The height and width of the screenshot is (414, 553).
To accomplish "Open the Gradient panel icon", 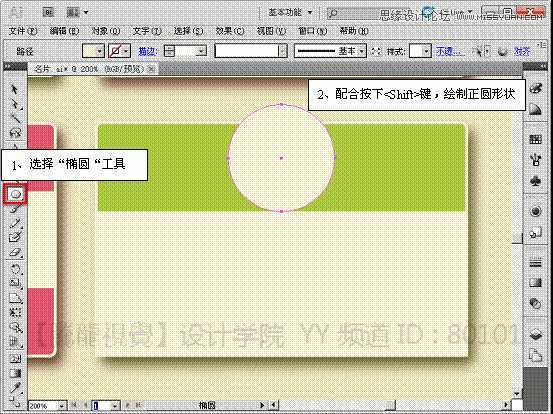I will coord(536,283).
